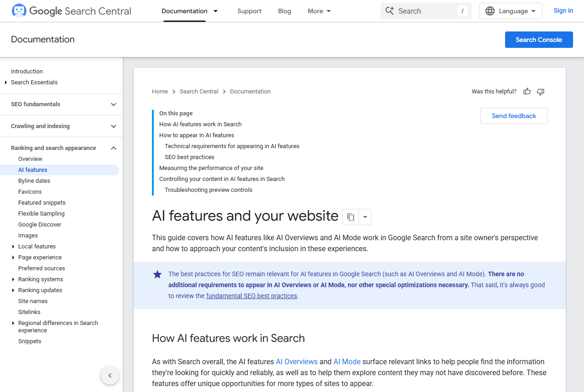Click the Search Console button
Image resolution: width=584 pixels, height=392 pixels.
[x=539, y=40]
